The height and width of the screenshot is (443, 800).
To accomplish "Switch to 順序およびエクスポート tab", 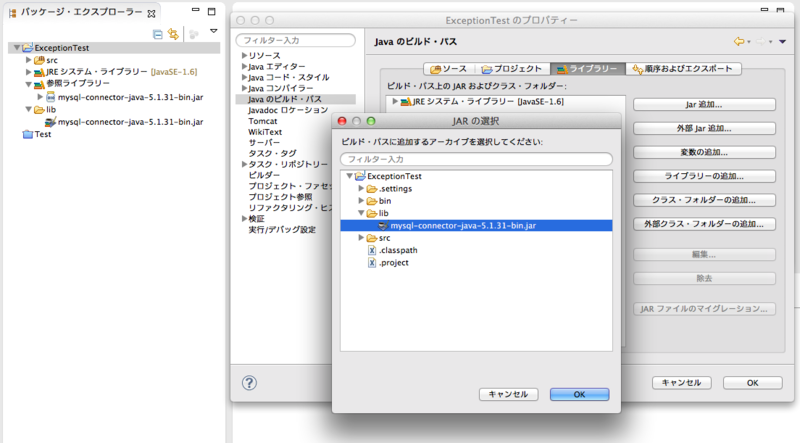I will [683, 68].
